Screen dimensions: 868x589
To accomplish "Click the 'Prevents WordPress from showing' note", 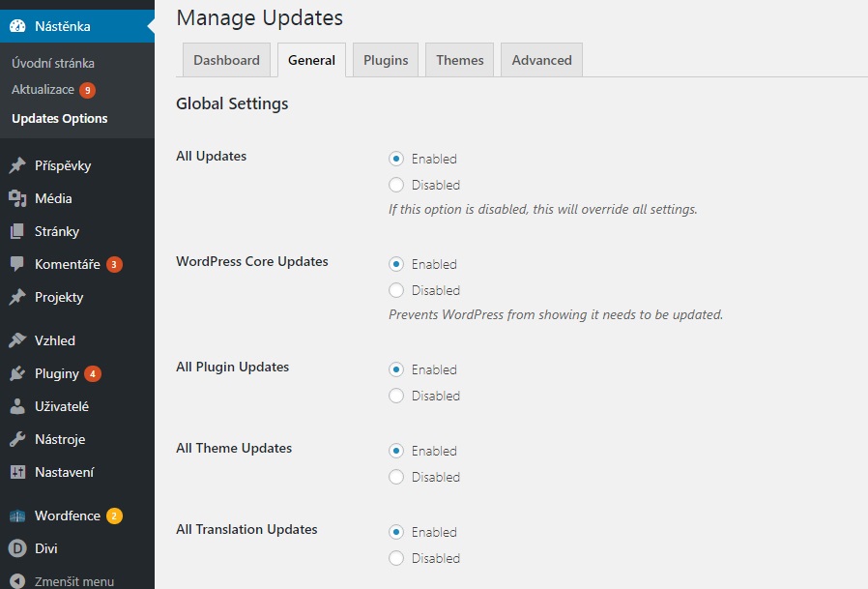I will (555, 314).
